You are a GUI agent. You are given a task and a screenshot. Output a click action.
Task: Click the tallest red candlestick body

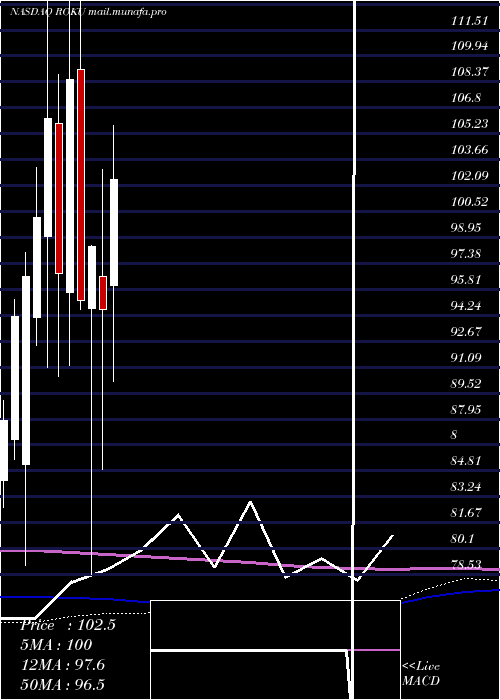coord(81,185)
